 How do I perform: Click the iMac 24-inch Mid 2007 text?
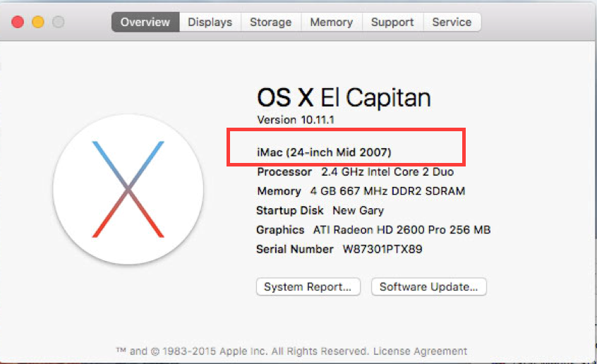coord(324,152)
